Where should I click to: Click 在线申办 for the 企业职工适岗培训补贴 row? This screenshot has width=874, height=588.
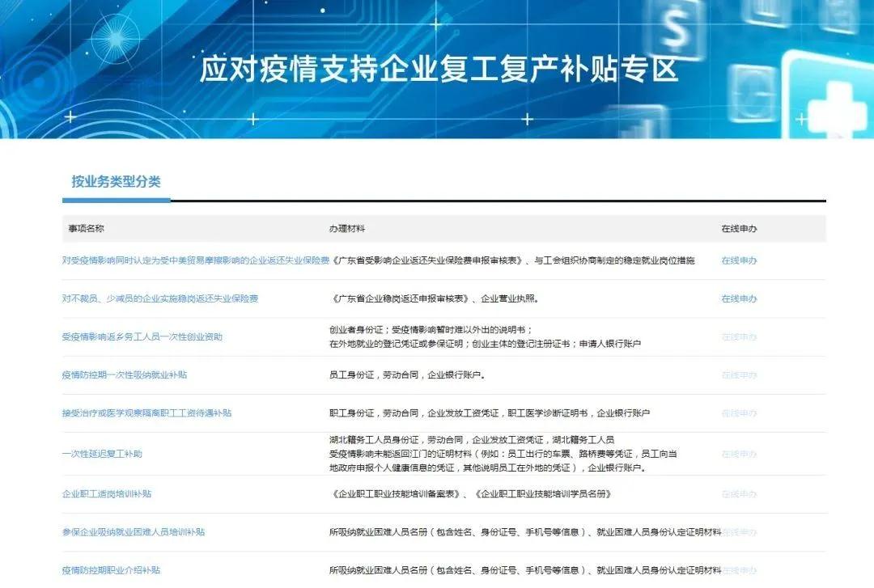(x=739, y=493)
